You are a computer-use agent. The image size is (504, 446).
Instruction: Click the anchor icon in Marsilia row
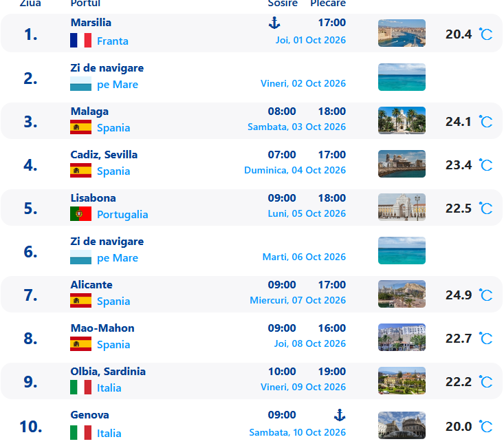pyautogui.click(x=274, y=23)
